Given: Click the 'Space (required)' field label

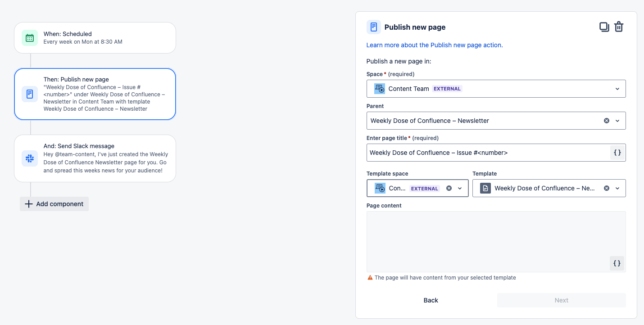Looking at the screenshot, I should point(390,74).
